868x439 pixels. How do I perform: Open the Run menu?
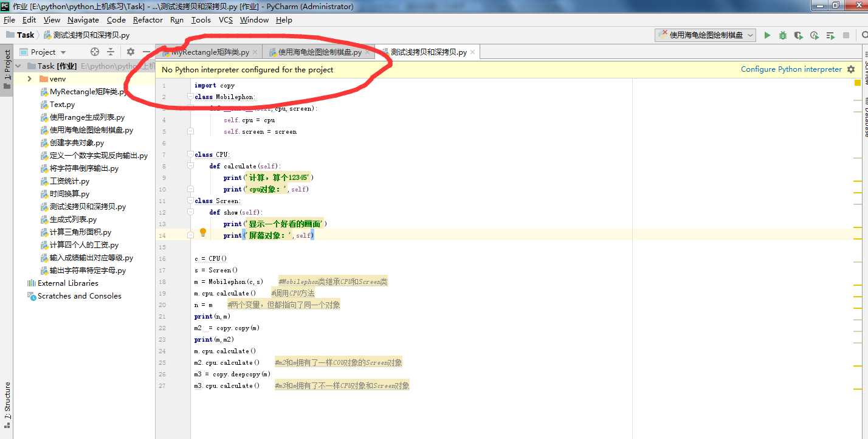coord(177,19)
